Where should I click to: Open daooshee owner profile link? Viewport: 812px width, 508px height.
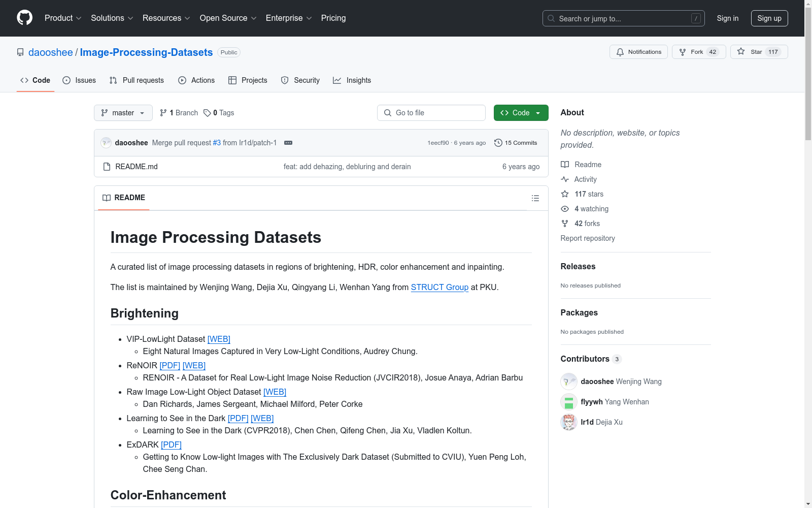51,52
